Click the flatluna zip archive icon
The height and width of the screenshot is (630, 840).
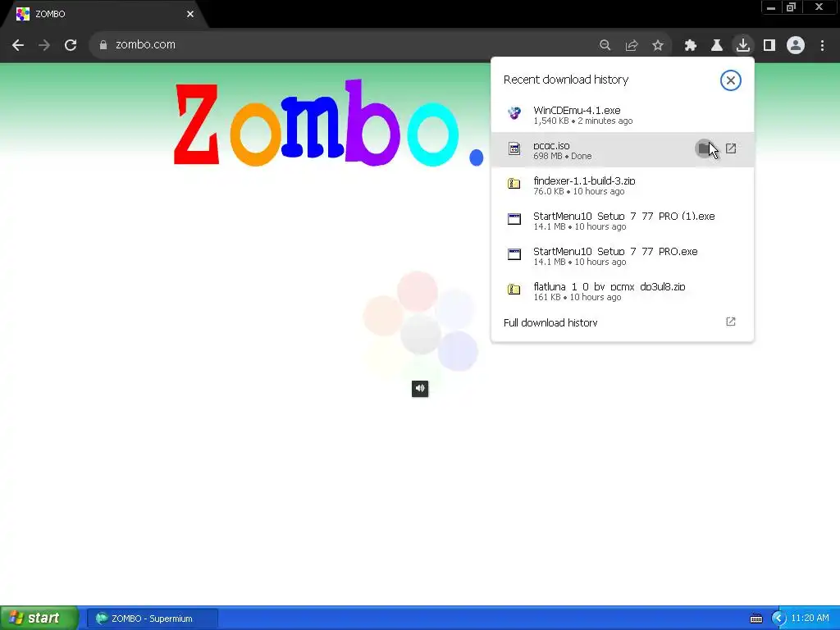pyautogui.click(x=514, y=290)
